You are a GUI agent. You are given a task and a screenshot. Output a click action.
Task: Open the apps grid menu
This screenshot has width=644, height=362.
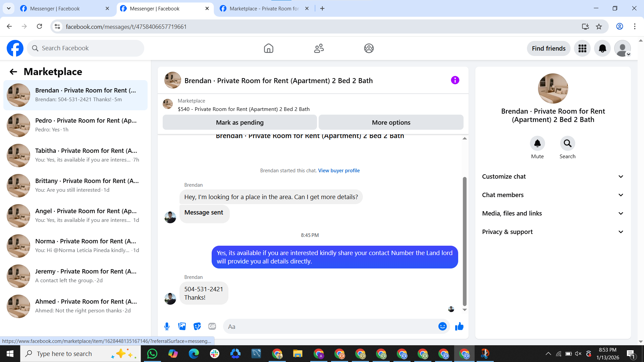582,48
